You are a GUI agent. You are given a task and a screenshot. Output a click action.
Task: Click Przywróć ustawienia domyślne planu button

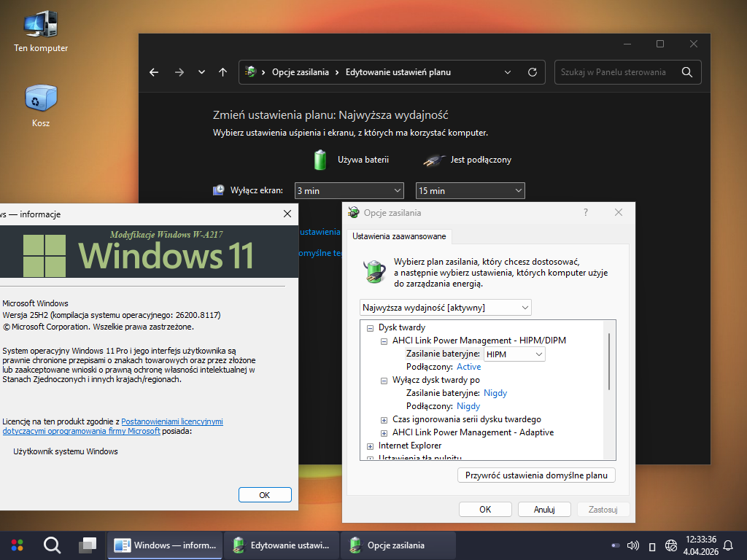coord(536,475)
